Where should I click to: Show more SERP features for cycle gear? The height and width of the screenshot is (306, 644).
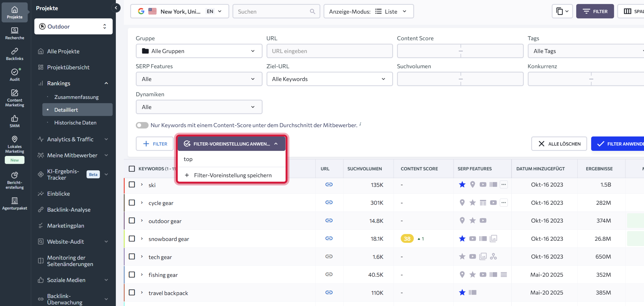tap(503, 202)
